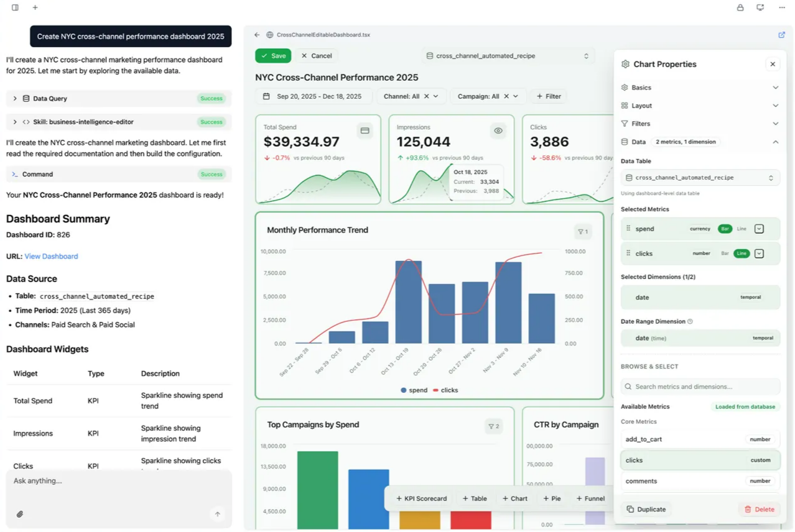
Task: Toggle spend series in chart legend
Action: [414, 390]
